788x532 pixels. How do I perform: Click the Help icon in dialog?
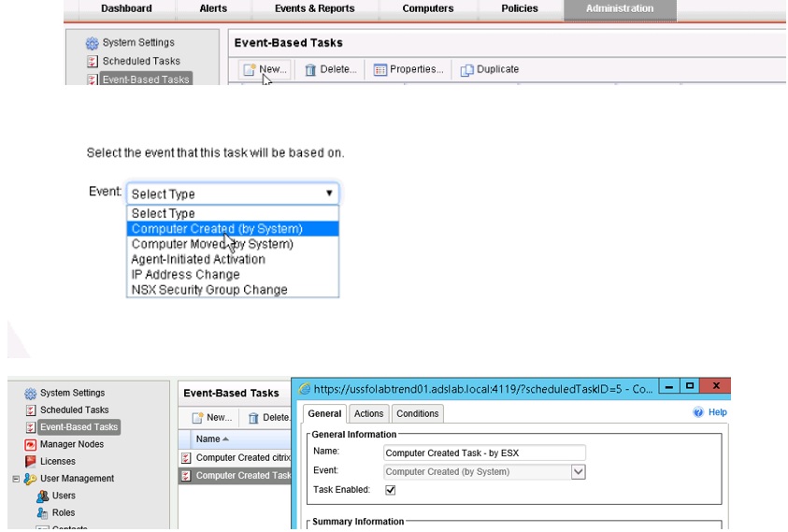[x=698, y=412]
